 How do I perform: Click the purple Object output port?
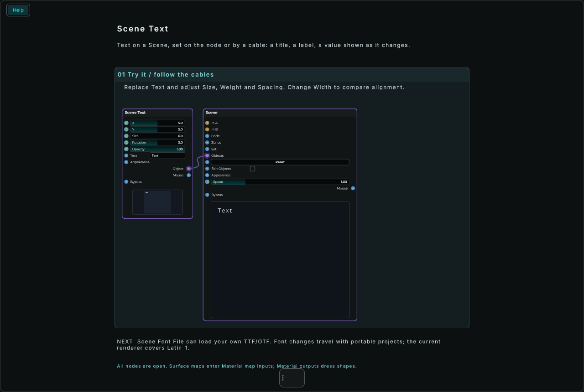click(189, 169)
